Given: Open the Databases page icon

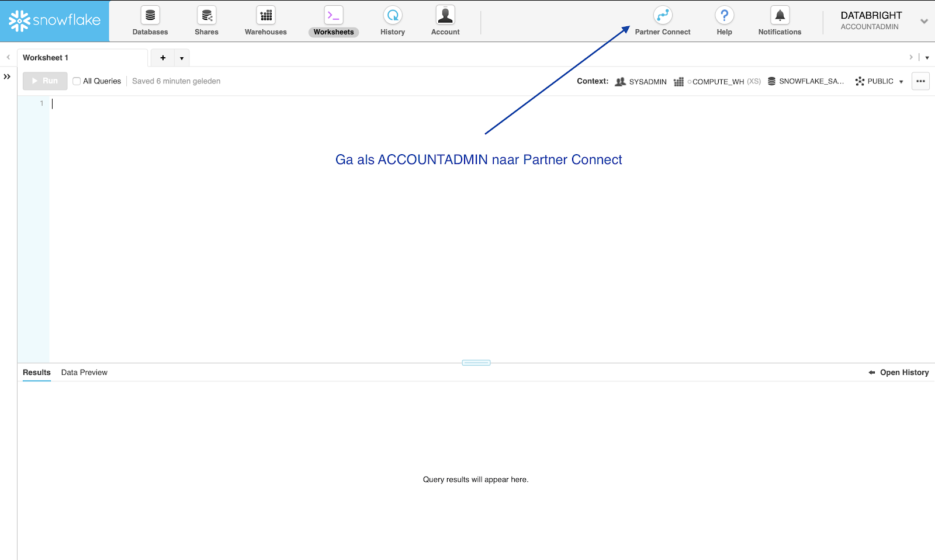Looking at the screenshot, I should [150, 15].
